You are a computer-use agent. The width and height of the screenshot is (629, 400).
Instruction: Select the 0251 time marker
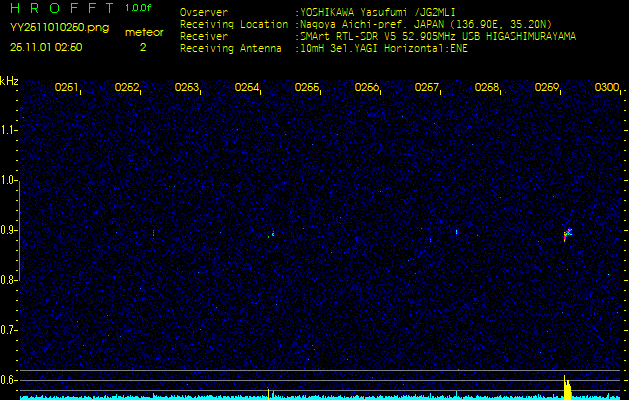pos(67,88)
